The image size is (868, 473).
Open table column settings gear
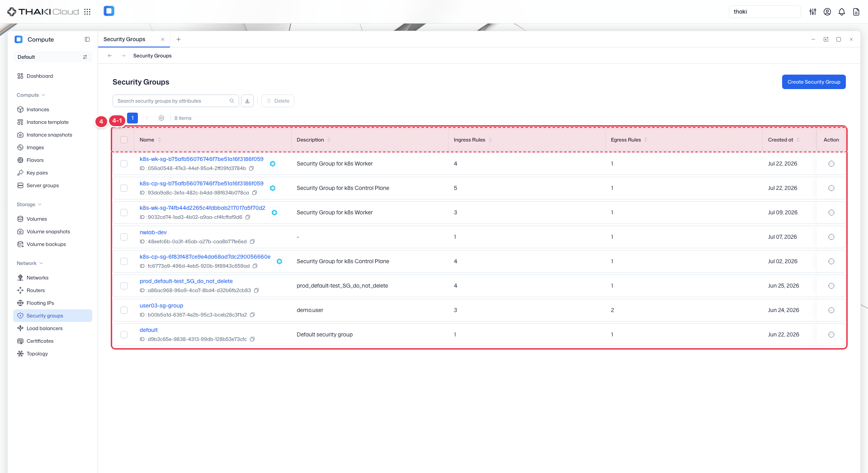click(161, 118)
